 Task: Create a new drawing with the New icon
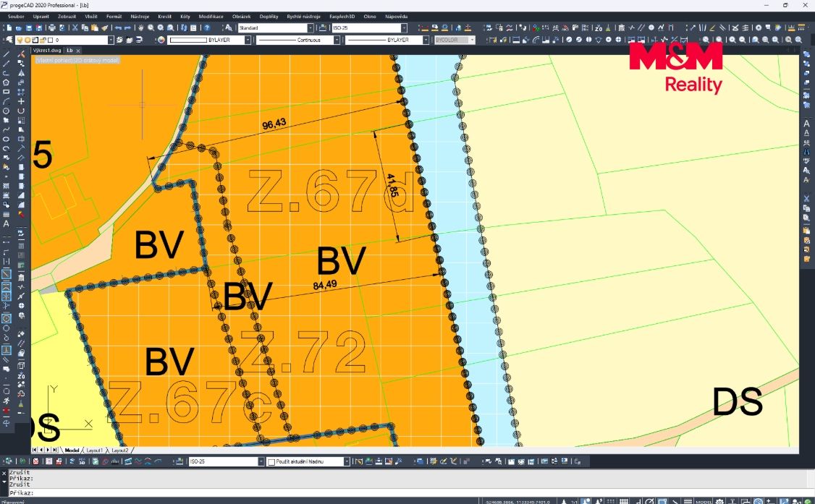tap(9, 28)
